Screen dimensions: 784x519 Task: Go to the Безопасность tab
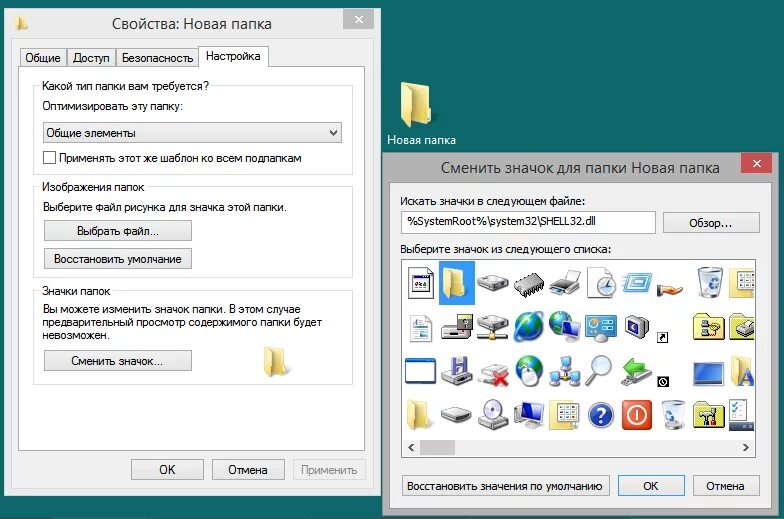pyautogui.click(x=158, y=58)
